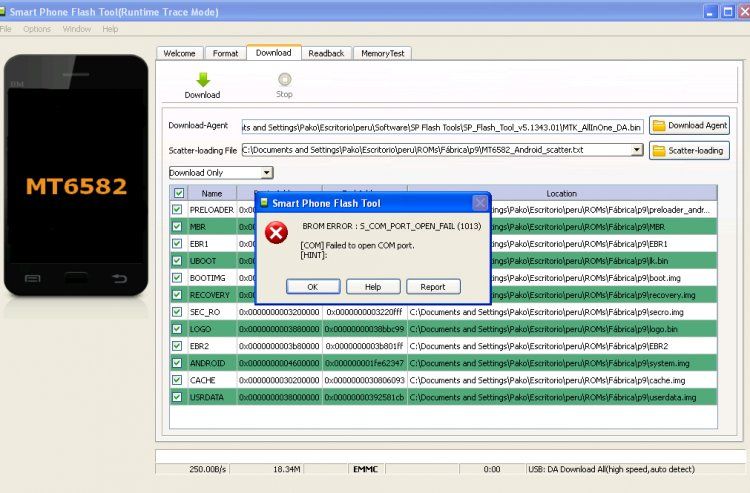Uncheck the RECOVERY partition checkbox
Viewport: 750px width, 493px height.
177,295
